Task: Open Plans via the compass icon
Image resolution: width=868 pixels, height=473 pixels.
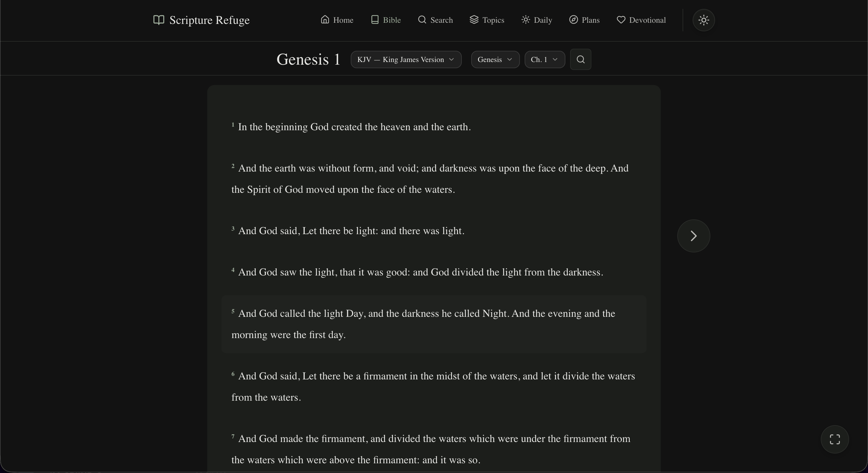Action: pyautogui.click(x=573, y=20)
